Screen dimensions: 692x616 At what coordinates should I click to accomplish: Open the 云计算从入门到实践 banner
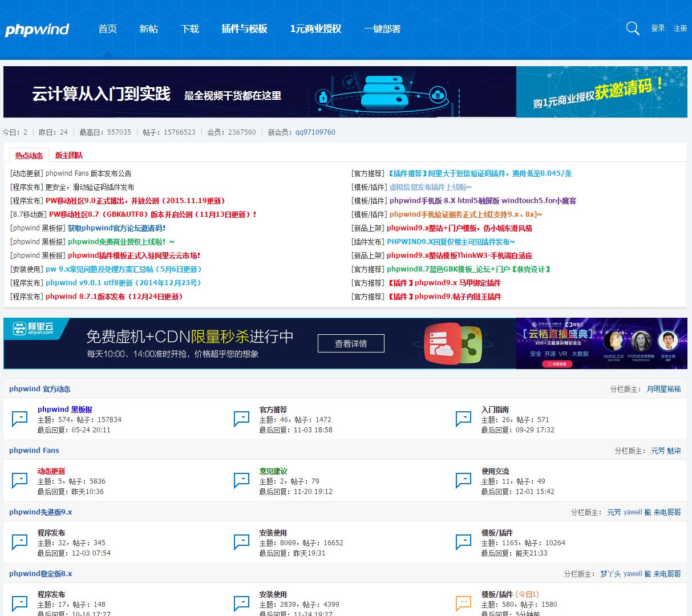[x=260, y=92]
